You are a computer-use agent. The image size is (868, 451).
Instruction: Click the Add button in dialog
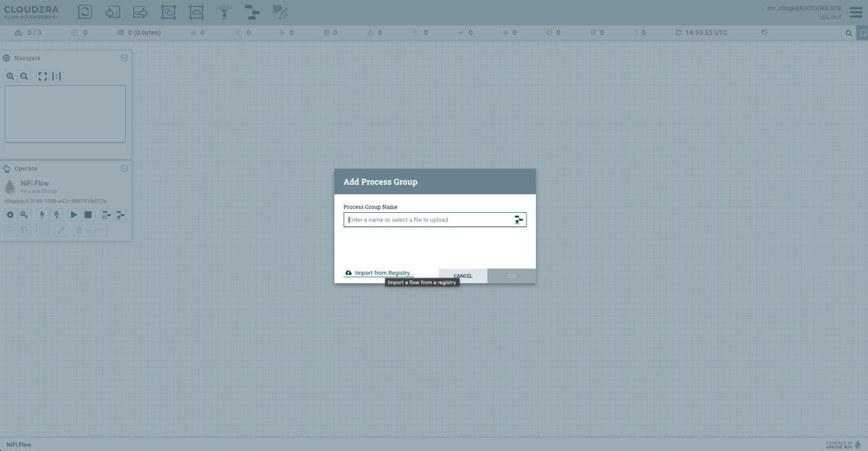tap(511, 276)
